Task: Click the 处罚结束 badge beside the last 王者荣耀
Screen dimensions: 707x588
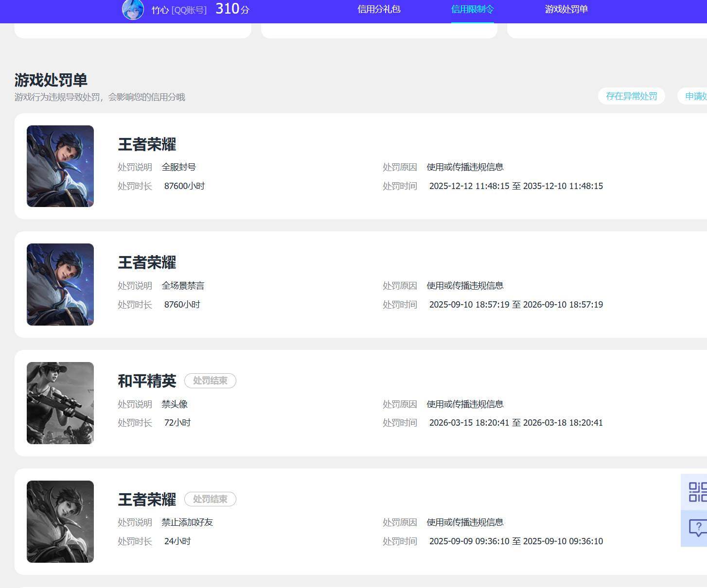Action: click(210, 499)
